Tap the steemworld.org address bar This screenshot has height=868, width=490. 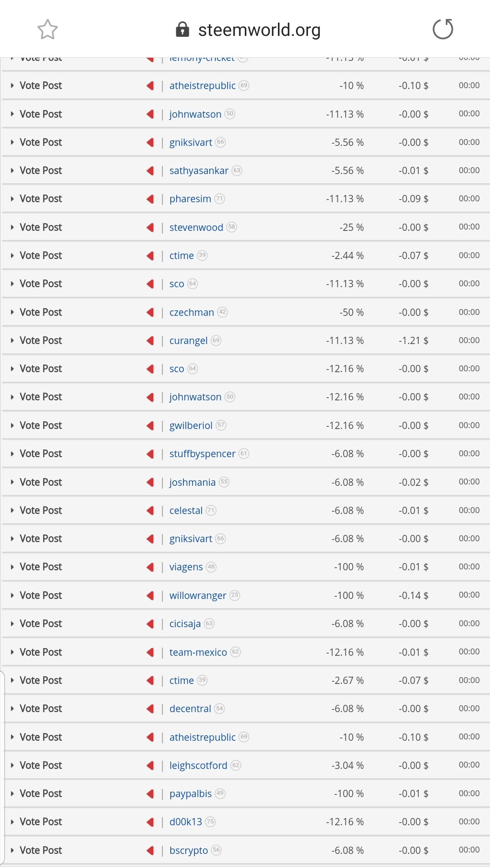click(x=259, y=30)
